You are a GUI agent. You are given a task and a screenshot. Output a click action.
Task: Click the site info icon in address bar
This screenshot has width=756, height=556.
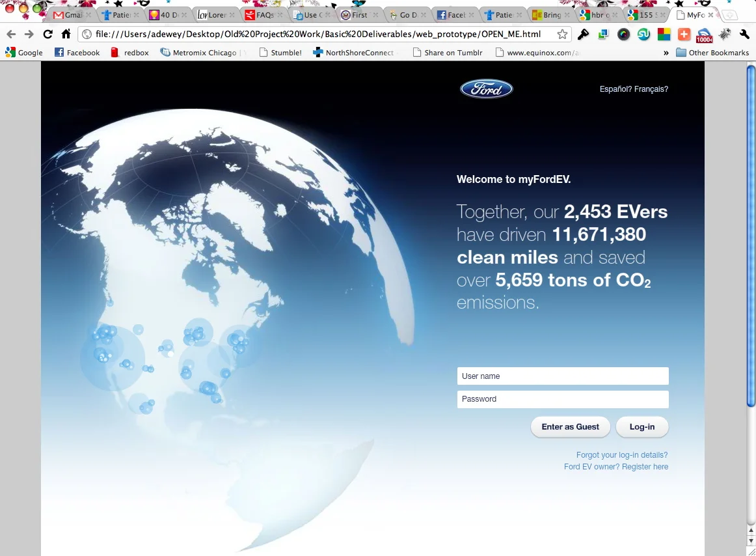[87, 35]
